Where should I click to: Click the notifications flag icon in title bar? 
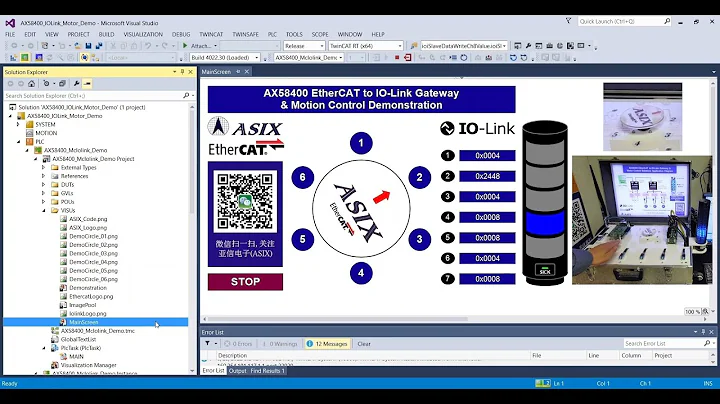(x=568, y=21)
